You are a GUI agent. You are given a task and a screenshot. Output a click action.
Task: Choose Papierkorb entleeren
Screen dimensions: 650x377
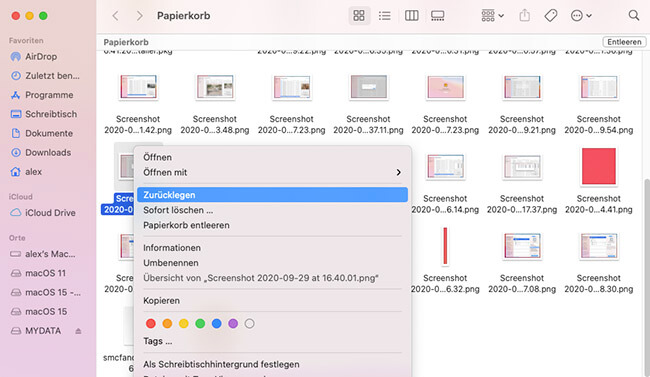pos(272,225)
